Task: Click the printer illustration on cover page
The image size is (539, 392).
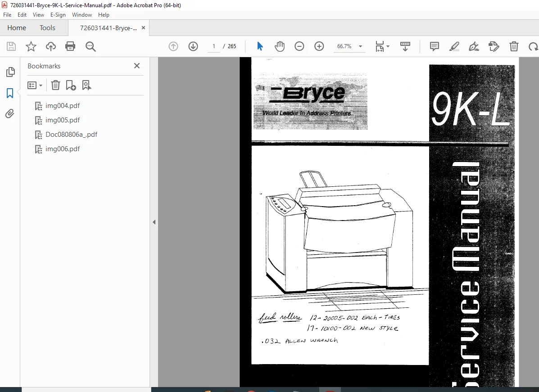Action: pos(340,232)
